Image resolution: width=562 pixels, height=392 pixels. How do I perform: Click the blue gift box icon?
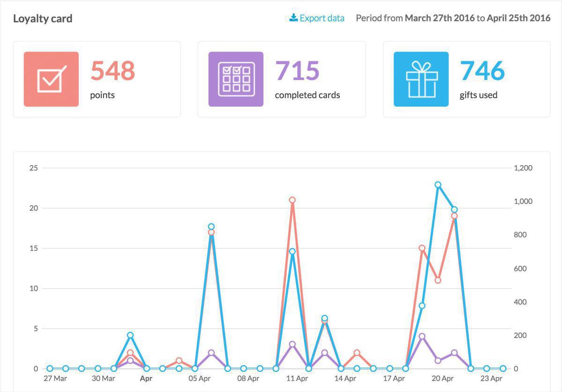point(421,79)
